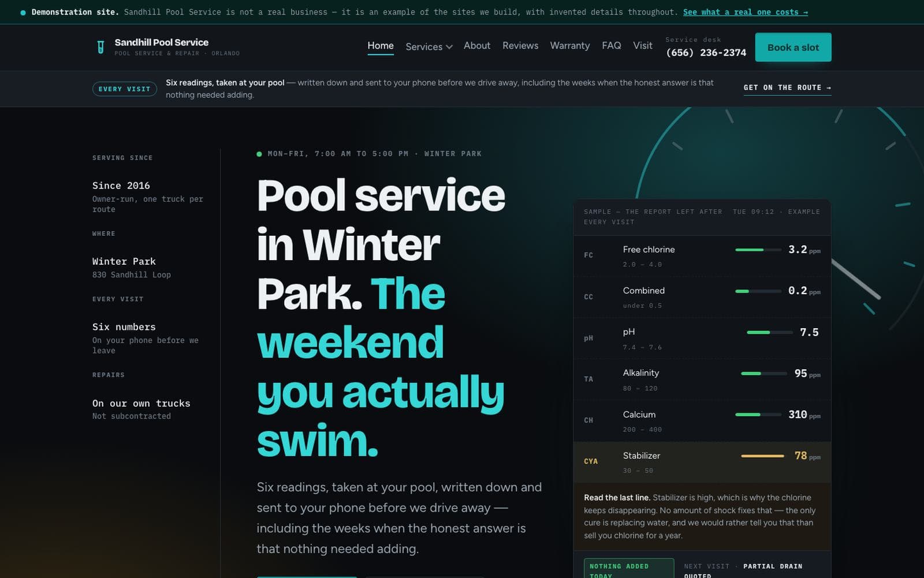Image resolution: width=924 pixels, height=578 pixels.
Task: Click the Combined row label
Action: pos(644,291)
